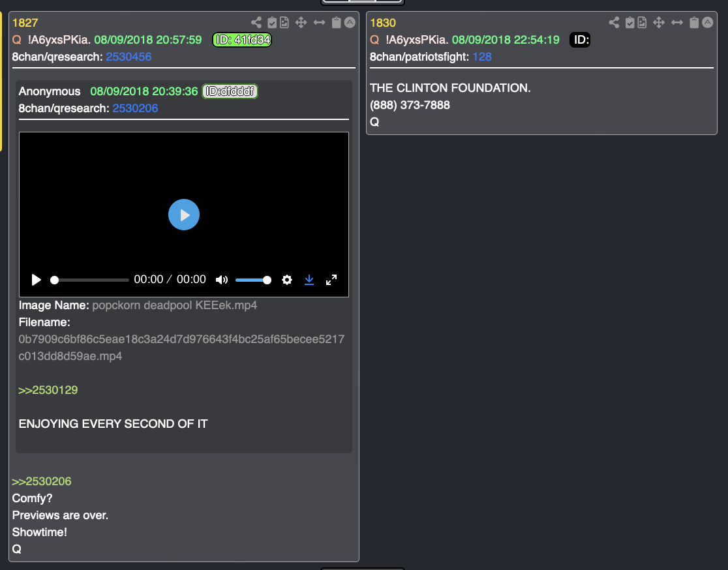Click the ID:dfdddf badge on Anonymous post
The width and height of the screenshot is (728, 570).
click(x=230, y=91)
